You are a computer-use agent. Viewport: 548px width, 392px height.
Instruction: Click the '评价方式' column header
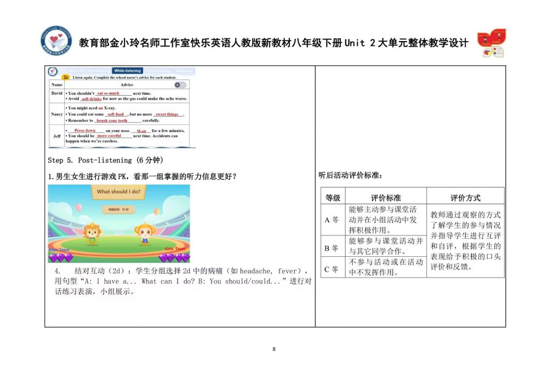click(465, 198)
